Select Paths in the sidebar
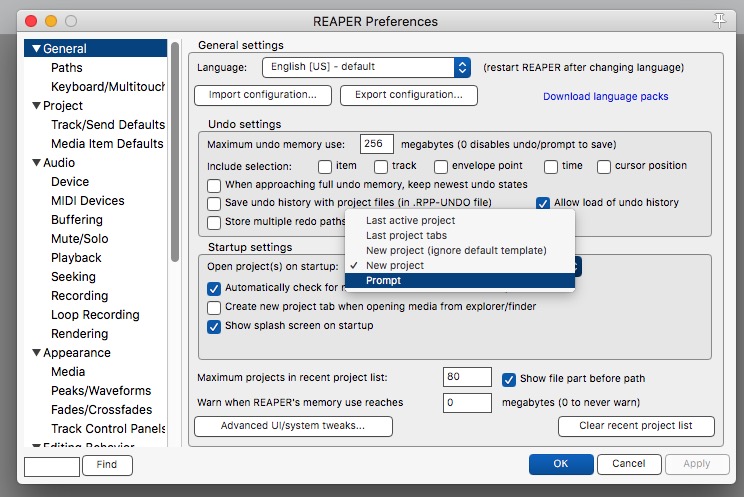Screen dimensions: 744x497 coord(66,68)
